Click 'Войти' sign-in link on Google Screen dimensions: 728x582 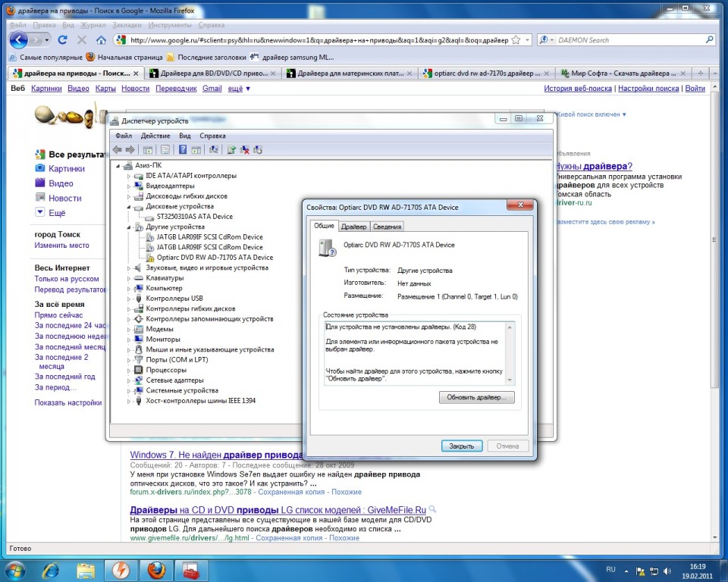pyautogui.click(x=695, y=88)
